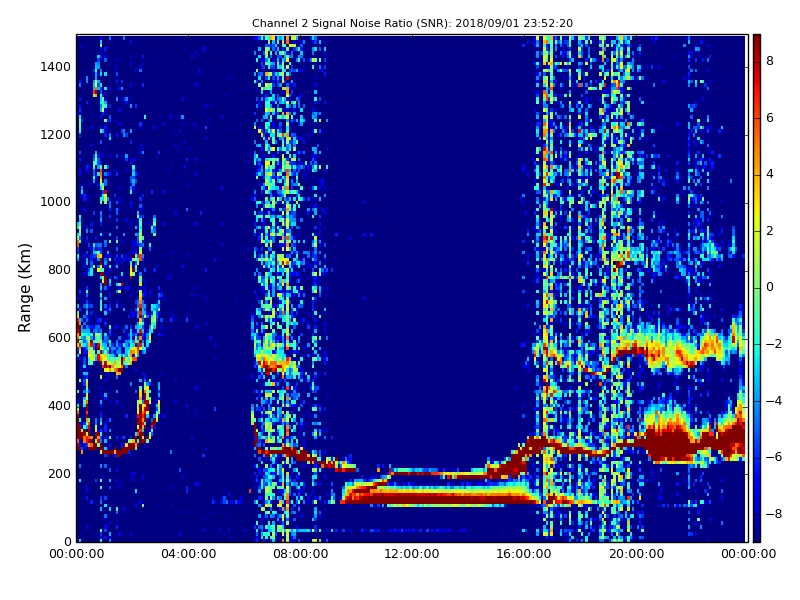This screenshot has height=600, width=800.
Task: Click the colorbar value 4 label
Action: click(x=770, y=174)
